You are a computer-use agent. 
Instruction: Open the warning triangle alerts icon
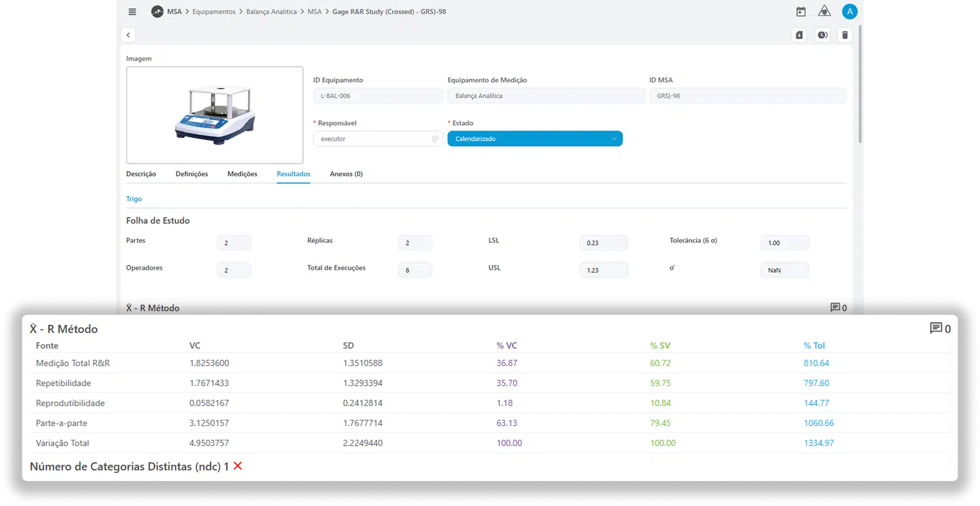(x=825, y=11)
